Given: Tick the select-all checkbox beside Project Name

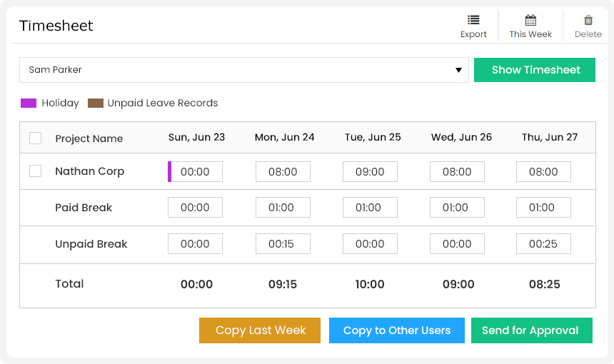Looking at the screenshot, I should coord(35,138).
